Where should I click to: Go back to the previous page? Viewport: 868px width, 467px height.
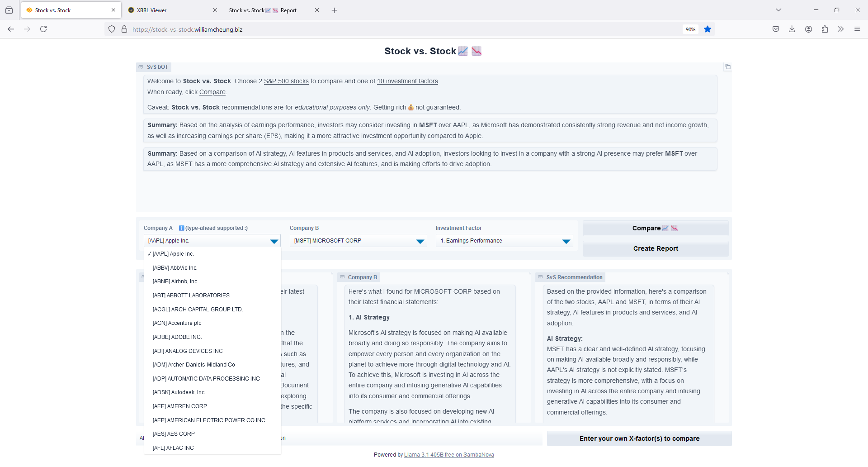(x=11, y=29)
